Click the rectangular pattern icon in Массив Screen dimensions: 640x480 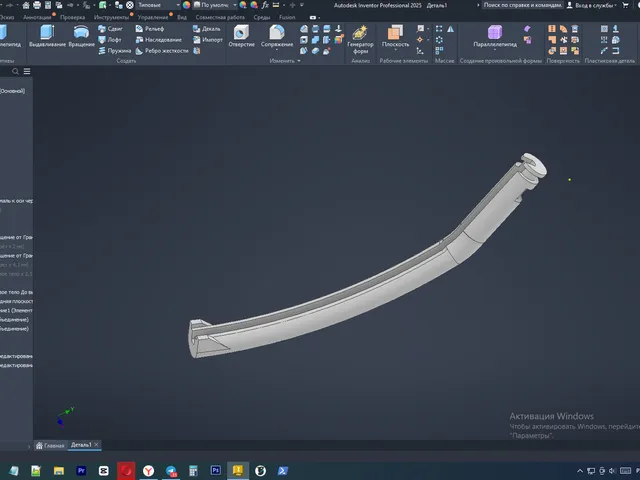pyautogui.click(x=439, y=29)
